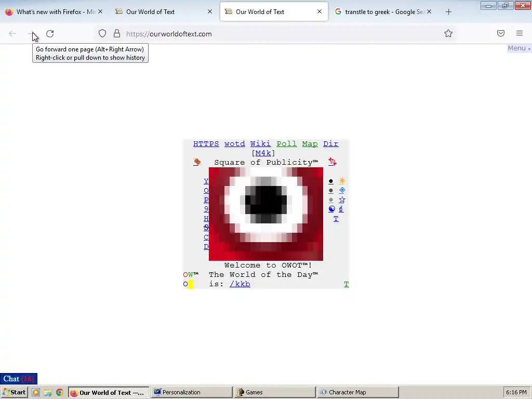Click the H letter link beside the image
The height and width of the screenshot is (399, 532).
pyautogui.click(x=206, y=219)
